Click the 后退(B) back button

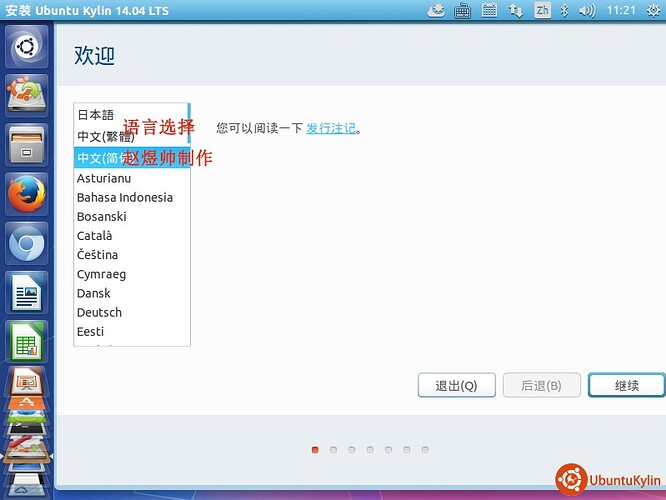click(x=542, y=385)
